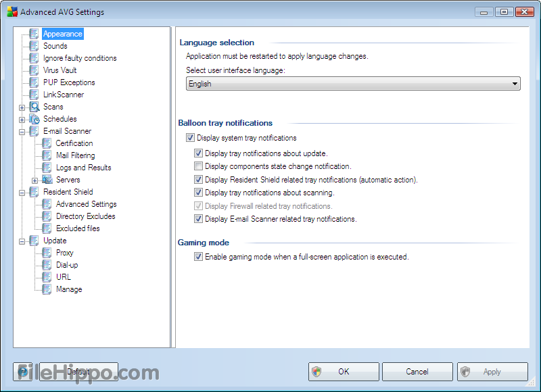Click the Update page icon
The height and width of the screenshot is (392, 541).
34,241
